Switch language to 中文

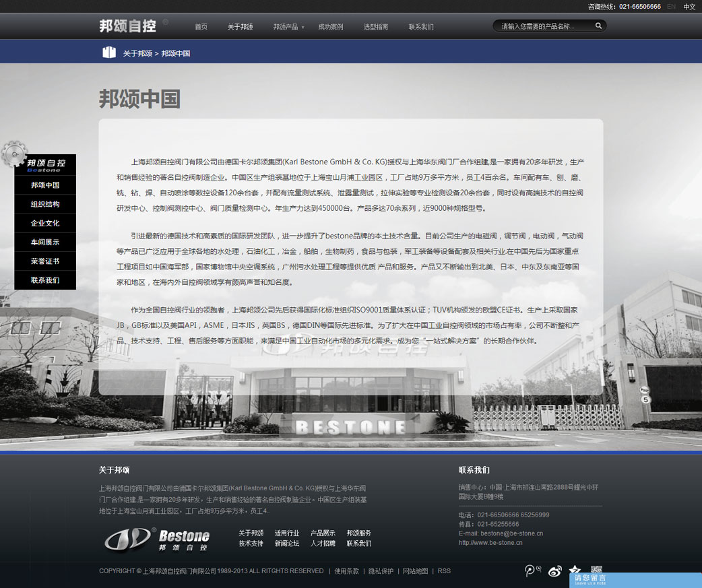pos(689,6)
